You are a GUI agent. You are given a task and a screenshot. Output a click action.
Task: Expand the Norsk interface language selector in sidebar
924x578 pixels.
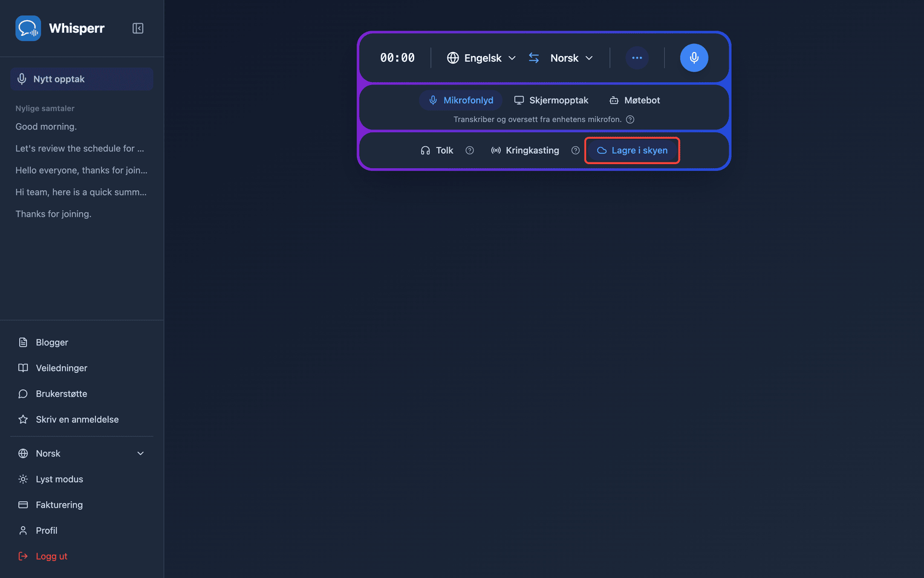(x=81, y=454)
